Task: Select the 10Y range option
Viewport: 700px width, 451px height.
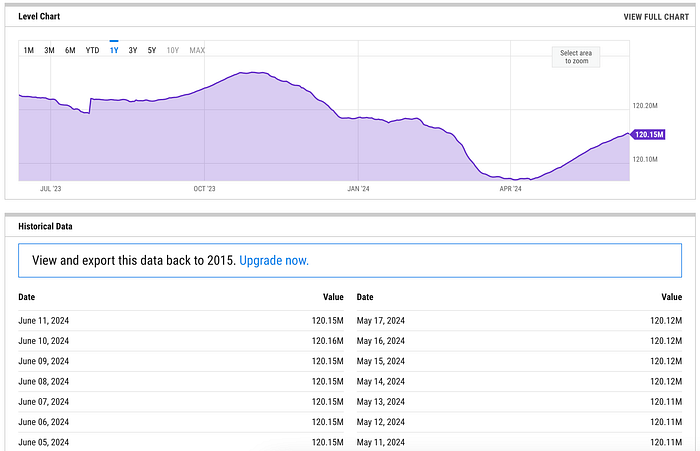Action: click(x=172, y=50)
